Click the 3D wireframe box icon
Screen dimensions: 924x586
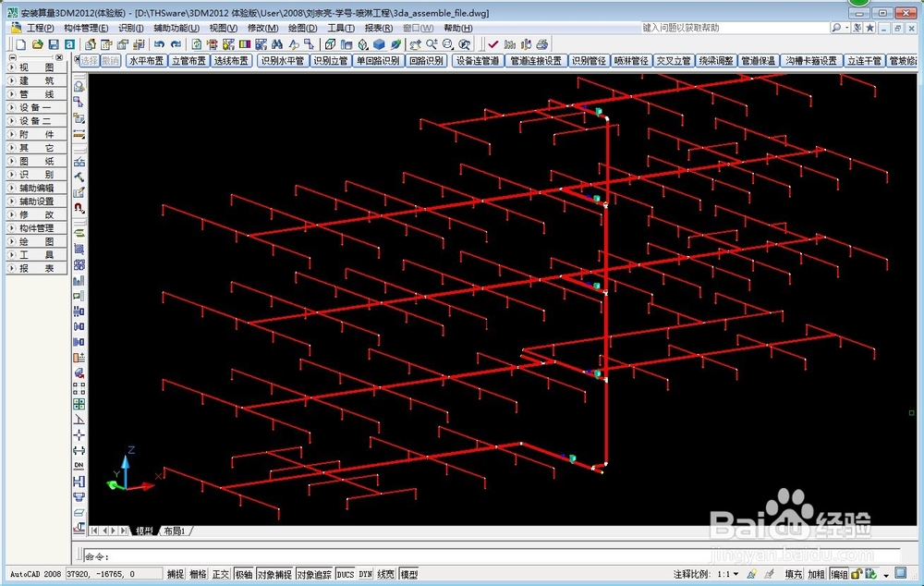pyautogui.click(x=330, y=44)
